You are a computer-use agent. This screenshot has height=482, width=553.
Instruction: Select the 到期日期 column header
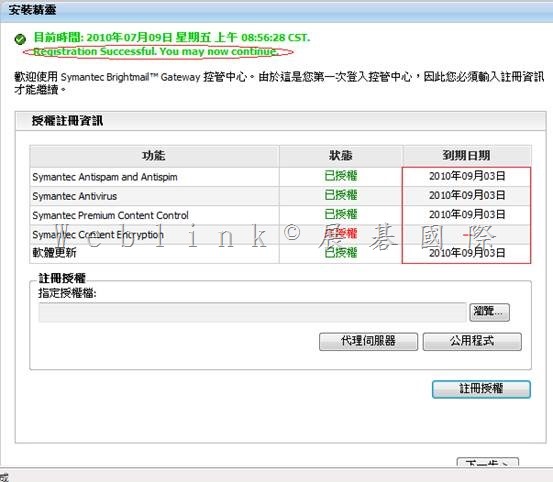(467, 155)
